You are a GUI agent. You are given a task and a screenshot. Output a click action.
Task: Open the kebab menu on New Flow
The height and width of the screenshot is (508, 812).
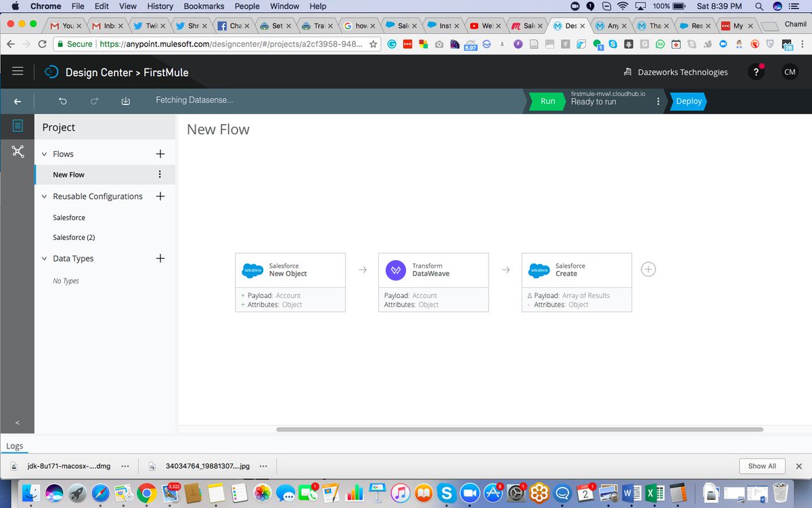pos(160,175)
